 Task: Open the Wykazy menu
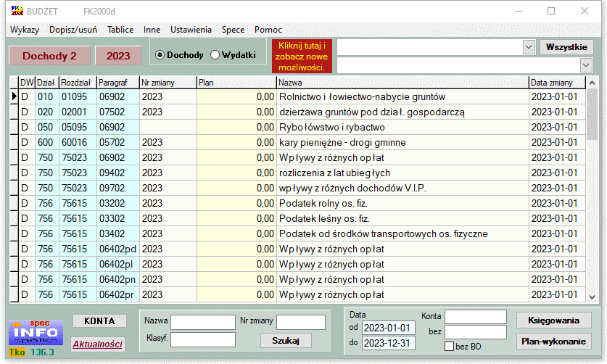tap(25, 30)
